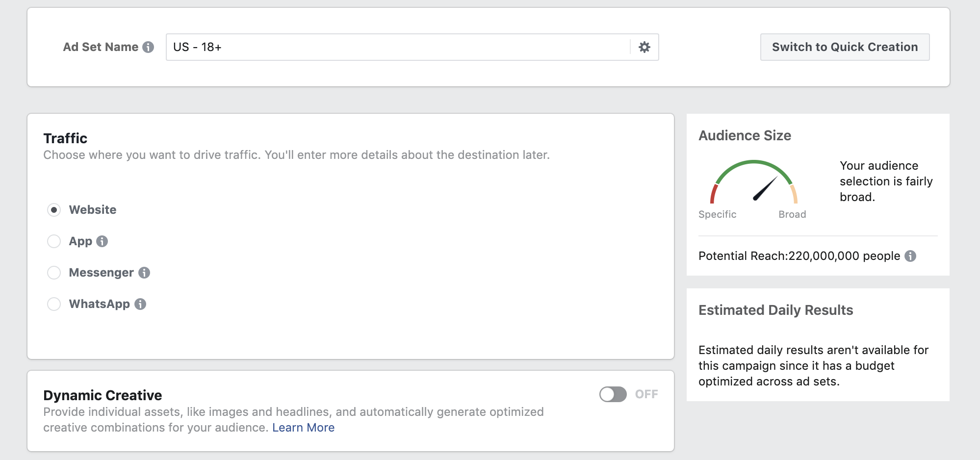Viewport: 980px width, 460px height.
Task: Open the WhatsApp info icon tooltip
Action: [x=140, y=304]
